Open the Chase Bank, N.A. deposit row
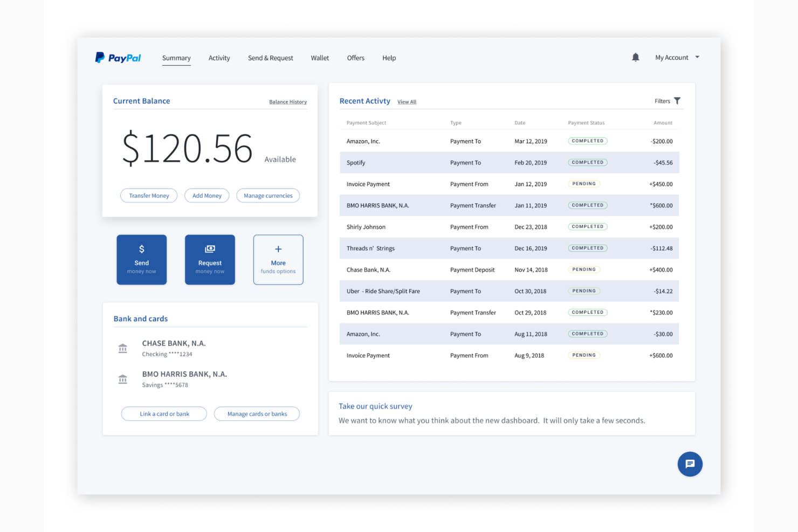Screen dimensions: 798x532 pyautogui.click(x=510, y=270)
